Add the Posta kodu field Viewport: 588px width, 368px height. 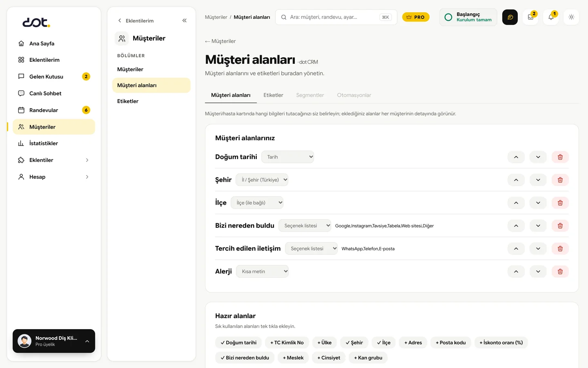(x=451, y=343)
